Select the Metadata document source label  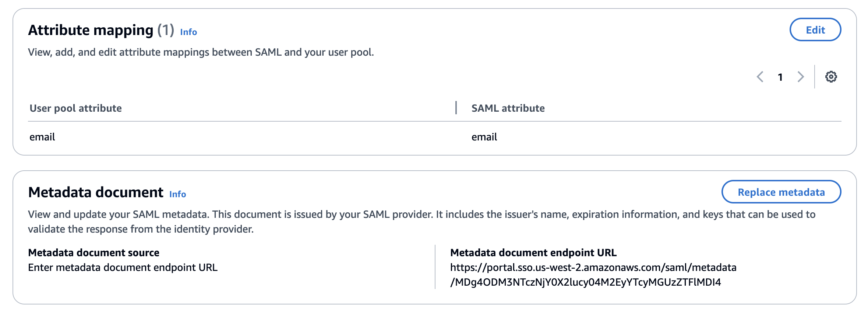[x=93, y=252]
